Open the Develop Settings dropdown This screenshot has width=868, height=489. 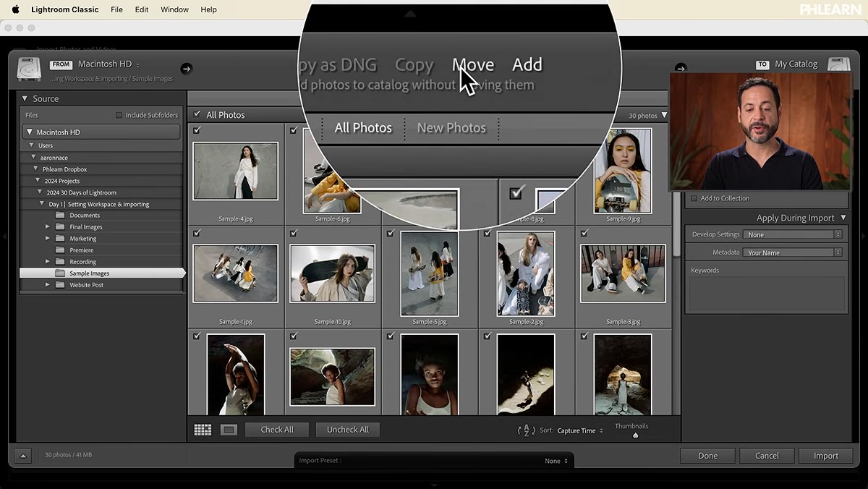pos(793,234)
